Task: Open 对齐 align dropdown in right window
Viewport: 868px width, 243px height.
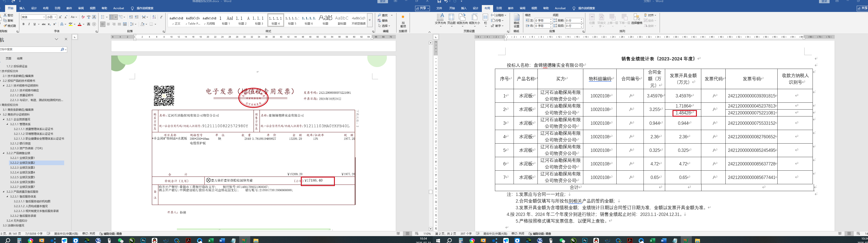Action: coord(650,15)
